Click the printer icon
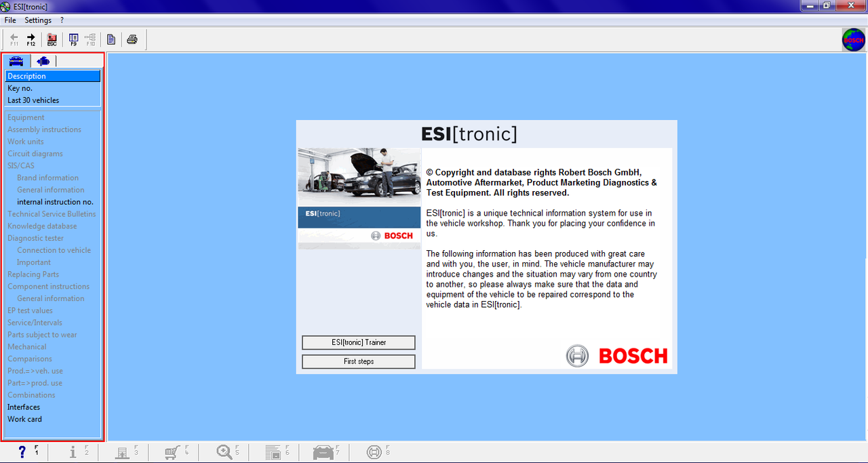The image size is (868, 463). [132, 39]
